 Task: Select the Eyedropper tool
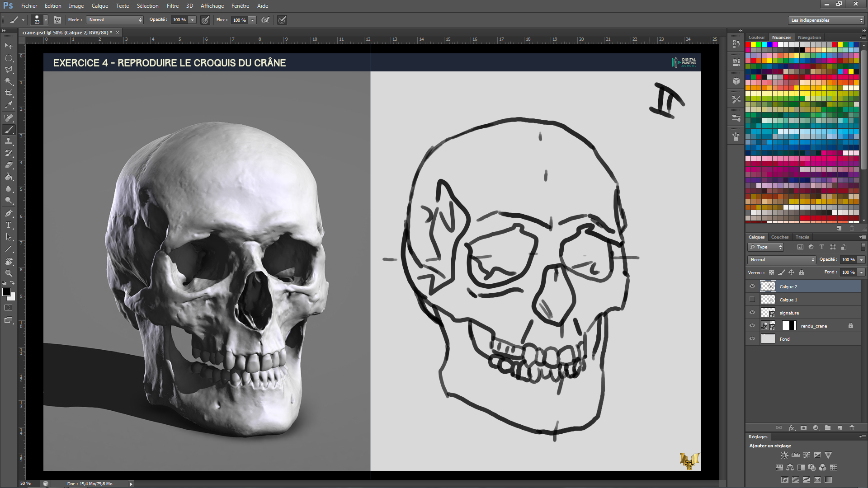pyautogui.click(x=9, y=105)
